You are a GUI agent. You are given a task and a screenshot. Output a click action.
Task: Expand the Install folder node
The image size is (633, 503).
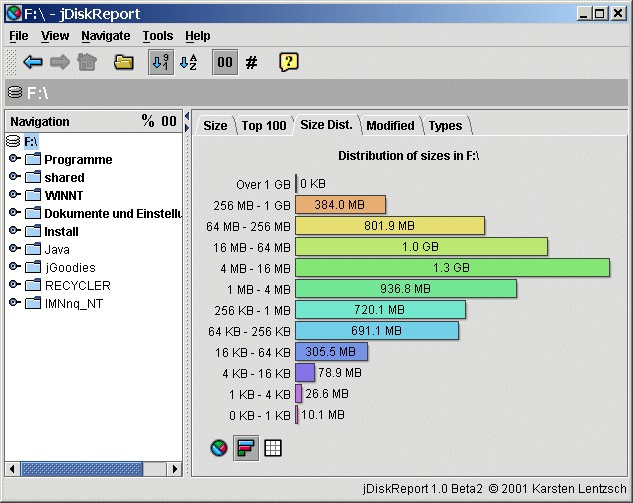pyautogui.click(x=15, y=230)
